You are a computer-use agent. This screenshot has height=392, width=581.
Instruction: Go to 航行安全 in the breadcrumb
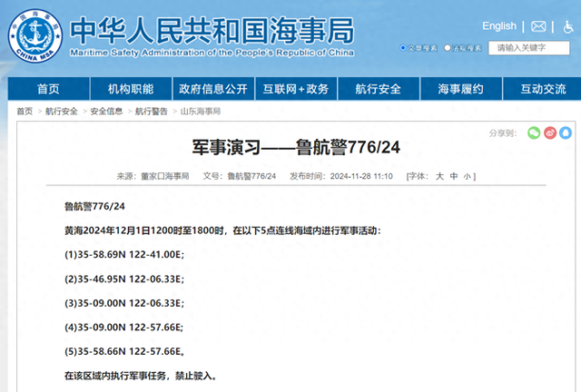[x=62, y=111]
